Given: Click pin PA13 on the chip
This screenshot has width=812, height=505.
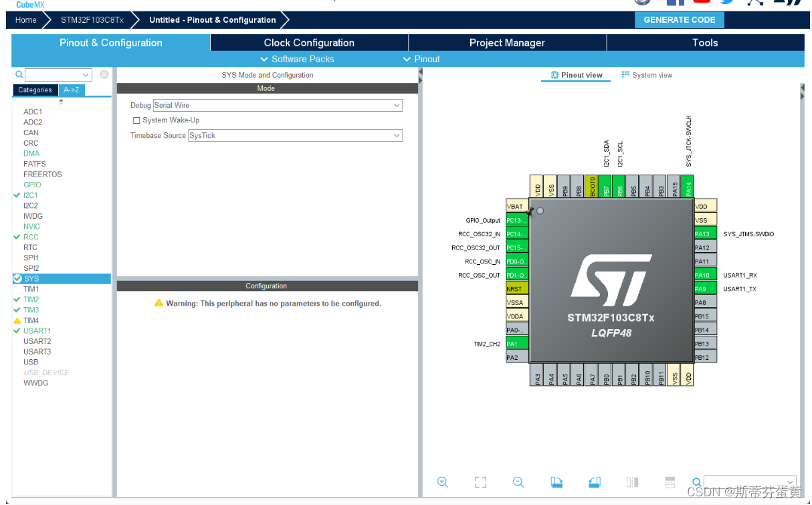Looking at the screenshot, I should pos(705,234).
